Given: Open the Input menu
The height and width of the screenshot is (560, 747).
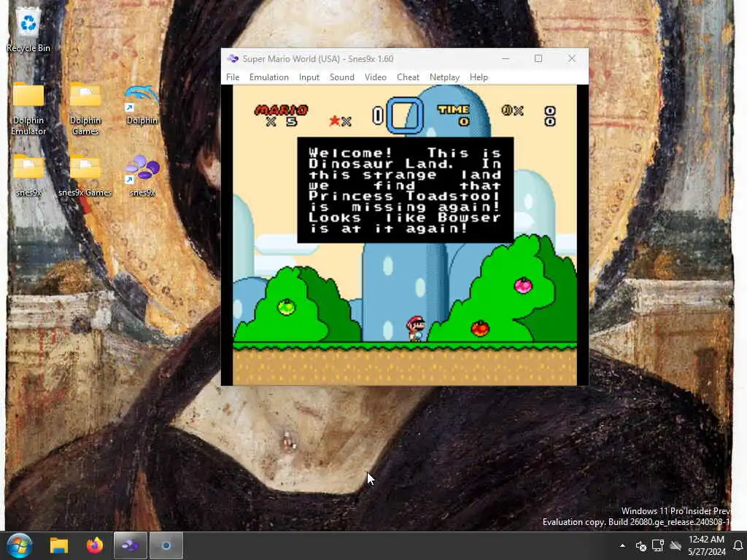Looking at the screenshot, I should (309, 77).
